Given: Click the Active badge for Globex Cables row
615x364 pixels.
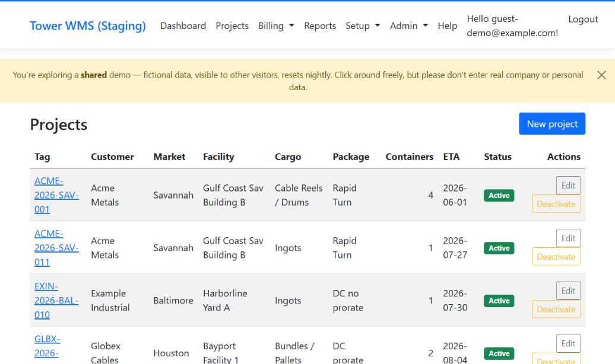Looking at the screenshot, I should pyautogui.click(x=499, y=353).
